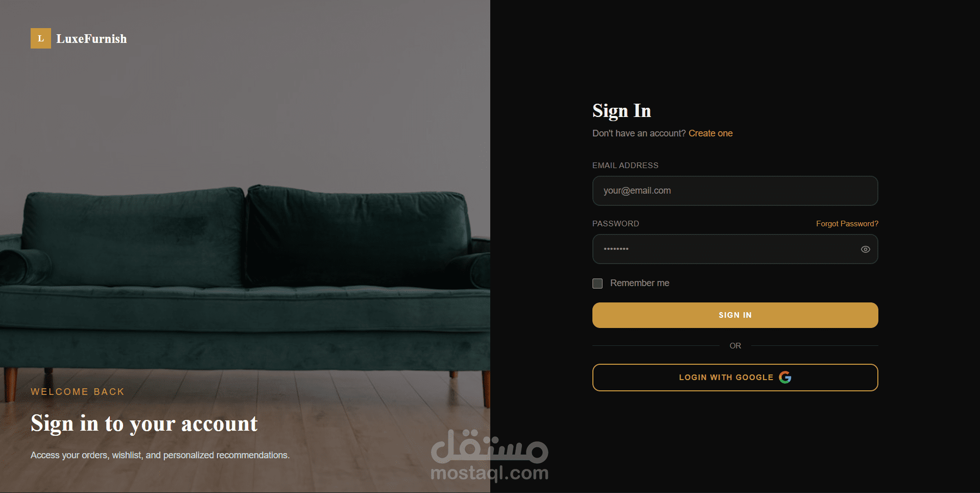Click LOGIN WITH GOOGLE button
980x493 pixels.
[x=735, y=378]
